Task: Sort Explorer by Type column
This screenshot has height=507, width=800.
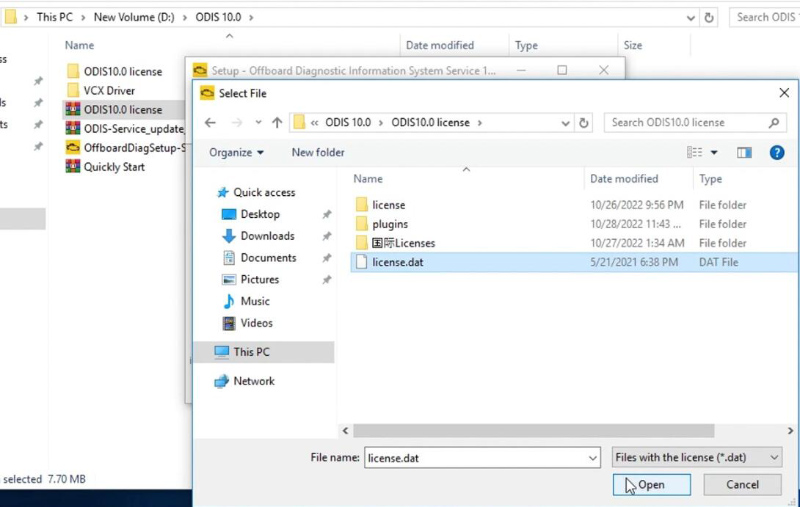Action: [526, 45]
